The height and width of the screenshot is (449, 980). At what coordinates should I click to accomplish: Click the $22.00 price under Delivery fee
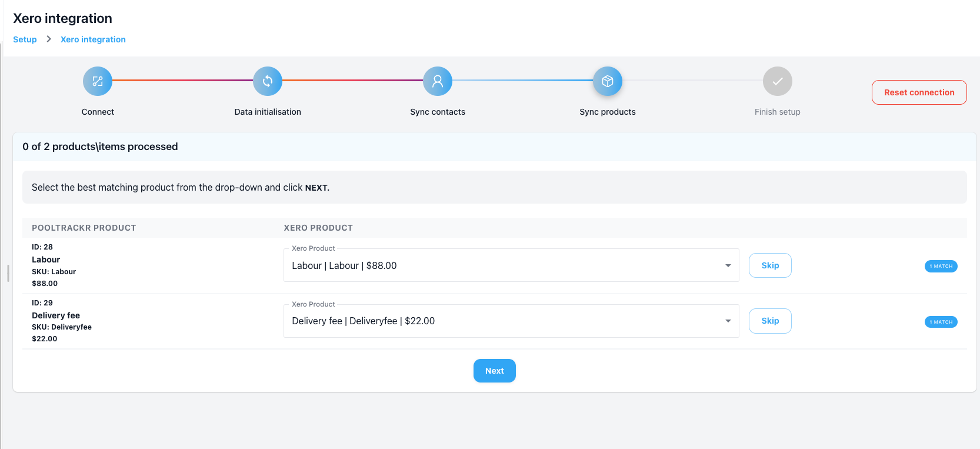45,339
